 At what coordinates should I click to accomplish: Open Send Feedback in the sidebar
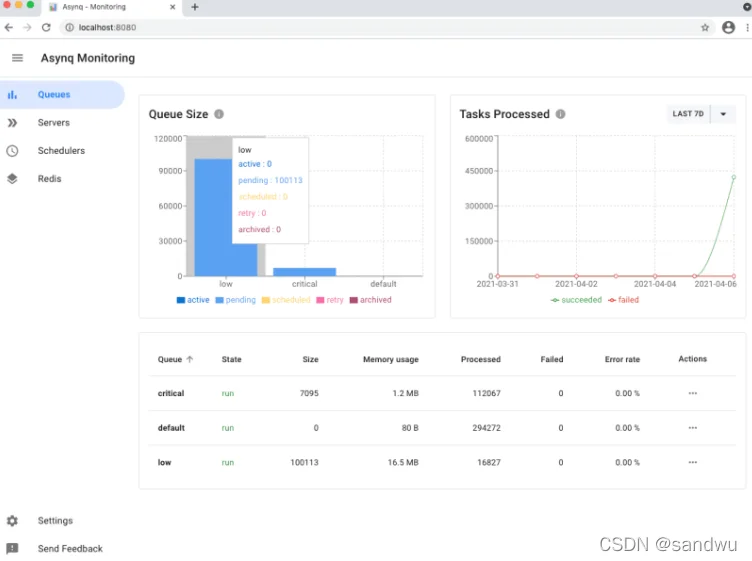coord(62,549)
